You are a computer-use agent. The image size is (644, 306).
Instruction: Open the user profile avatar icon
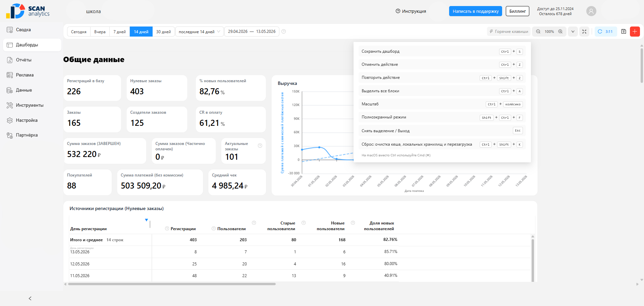click(591, 11)
